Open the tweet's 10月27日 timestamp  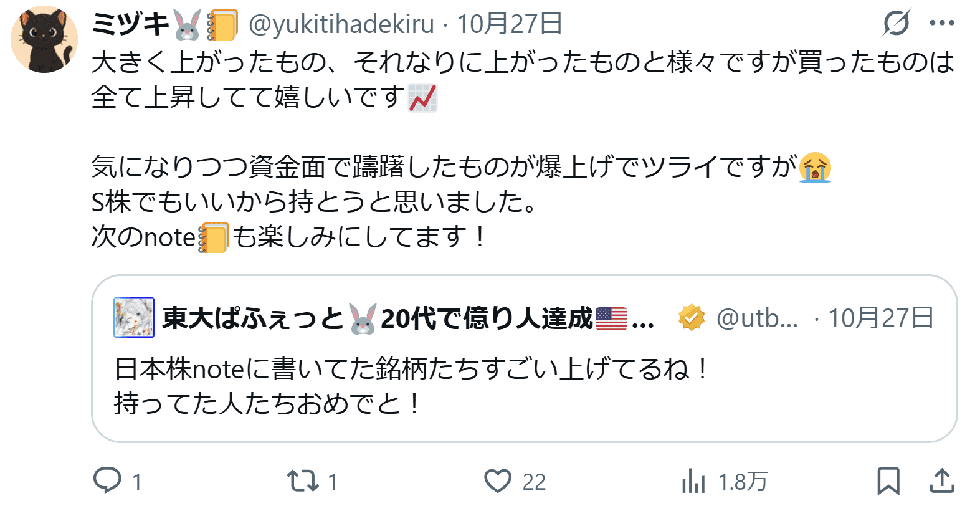510,24
